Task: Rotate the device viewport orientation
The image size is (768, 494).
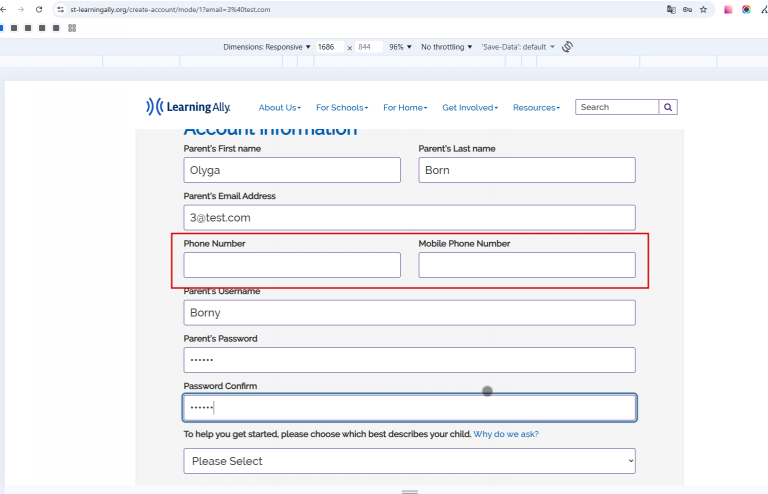Action: (567, 47)
